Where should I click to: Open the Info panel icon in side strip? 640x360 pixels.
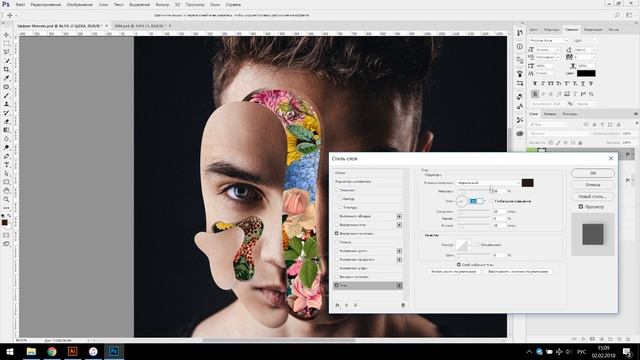[x=520, y=47]
